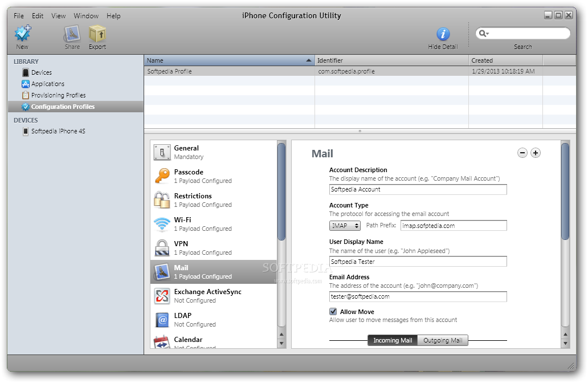Click the Email Address field

click(x=418, y=296)
